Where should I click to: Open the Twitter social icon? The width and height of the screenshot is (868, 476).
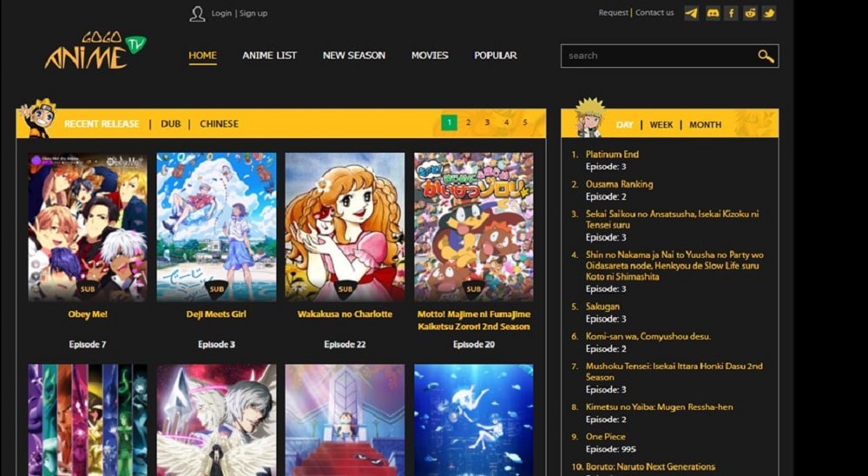769,13
